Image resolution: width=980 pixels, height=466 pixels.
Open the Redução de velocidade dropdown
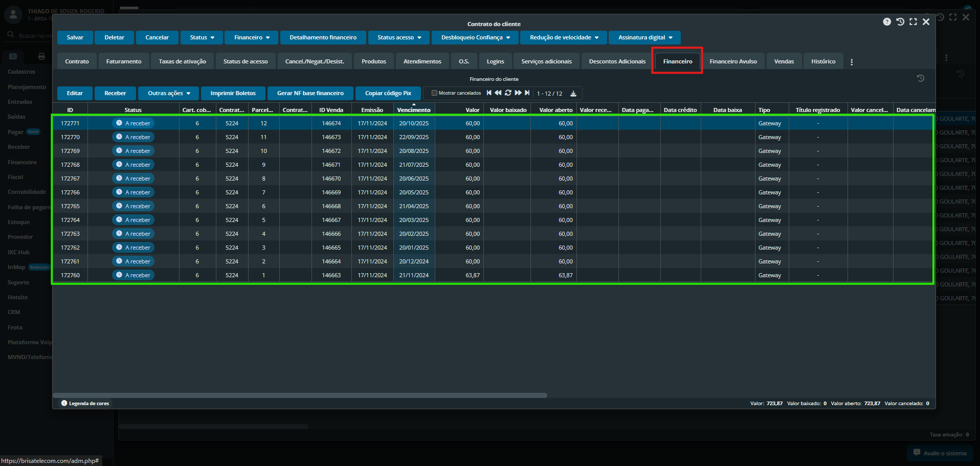(564, 37)
